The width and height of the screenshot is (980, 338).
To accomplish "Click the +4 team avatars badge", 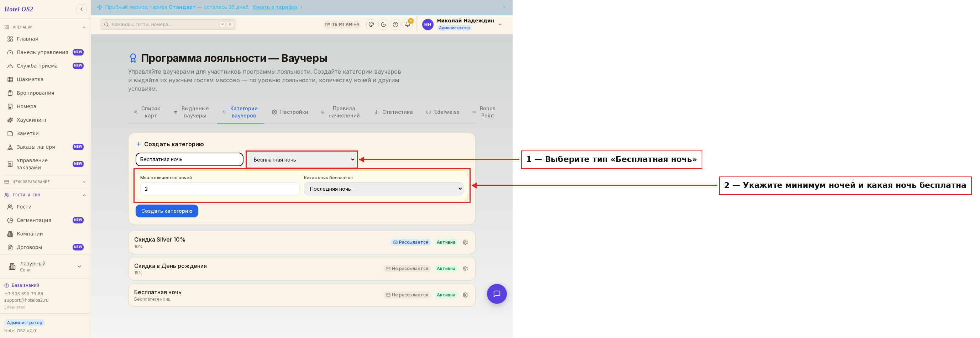I will tap(356, 24).
